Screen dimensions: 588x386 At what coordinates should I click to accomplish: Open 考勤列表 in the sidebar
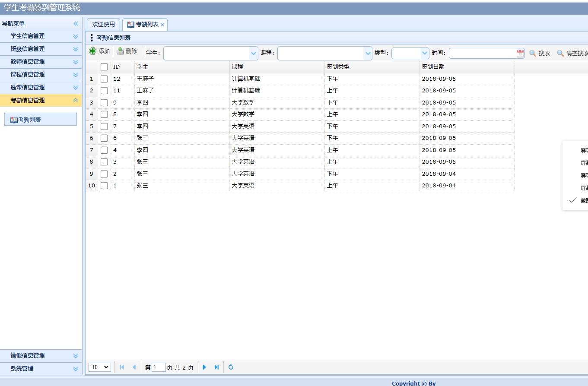click(x=41, y=120)
